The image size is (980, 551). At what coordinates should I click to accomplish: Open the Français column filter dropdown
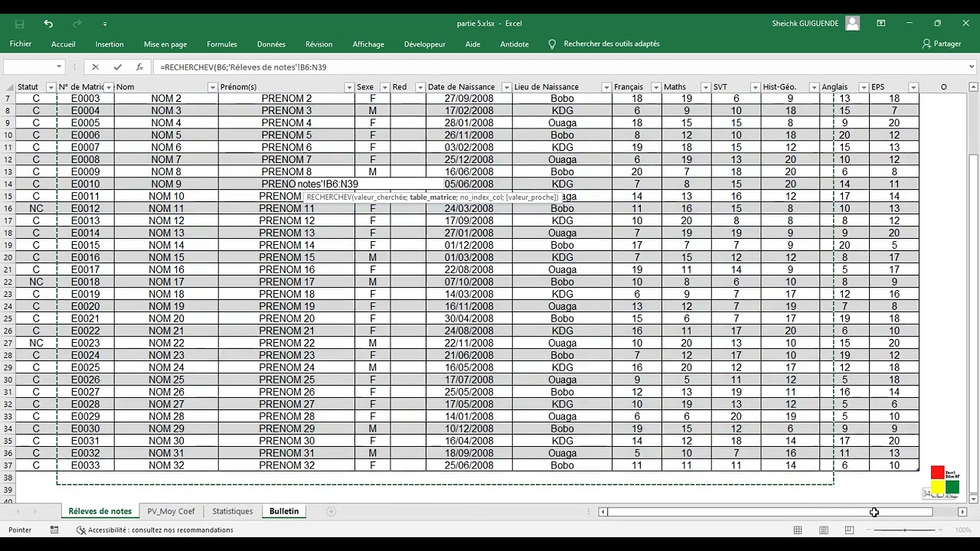[x=655, y=87]
